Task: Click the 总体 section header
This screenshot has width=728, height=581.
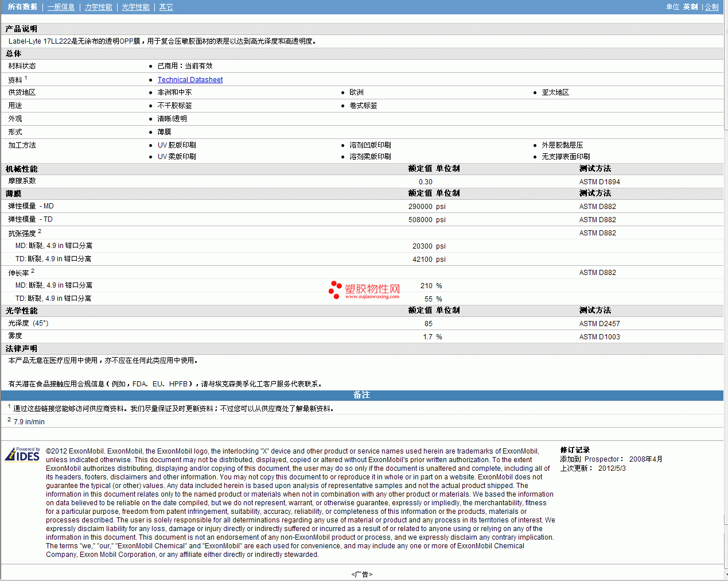Action: coord(13,53)
